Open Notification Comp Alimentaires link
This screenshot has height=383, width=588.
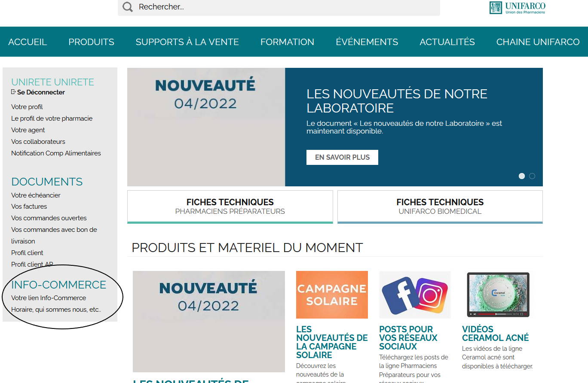click(x=56, y=153)
